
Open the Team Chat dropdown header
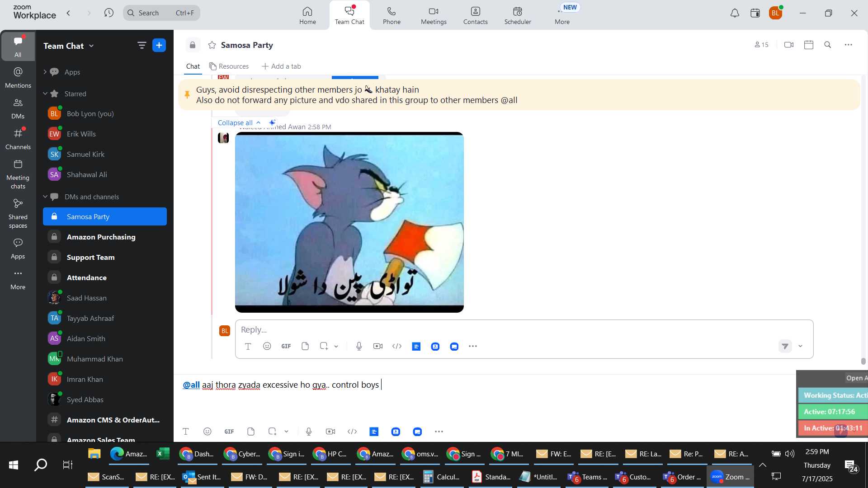pyautogui.click(x=69, y=46)
